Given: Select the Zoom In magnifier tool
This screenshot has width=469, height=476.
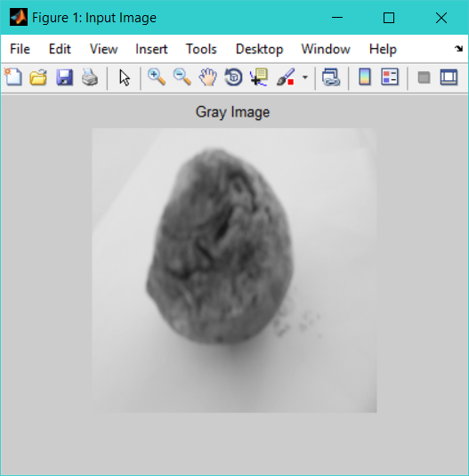Looking at the screenshot, I should (157, 77).
